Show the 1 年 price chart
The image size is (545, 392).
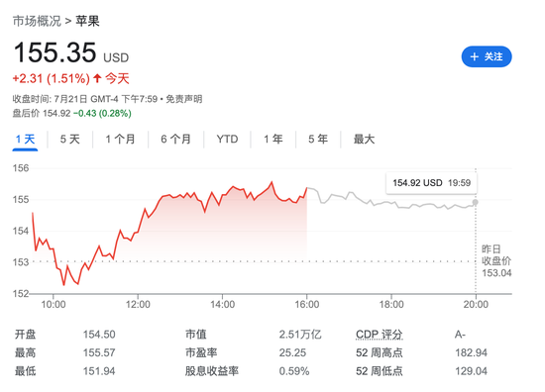272,140
